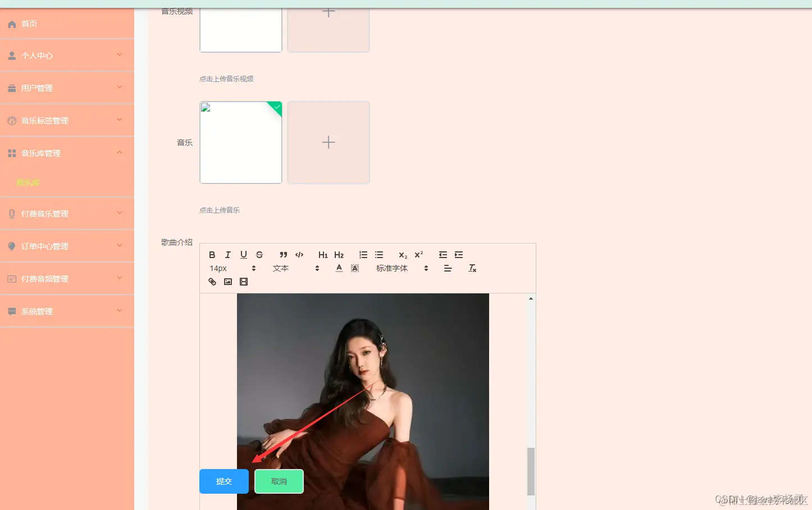Open the 订单中心管理 menu

point(67,246)
